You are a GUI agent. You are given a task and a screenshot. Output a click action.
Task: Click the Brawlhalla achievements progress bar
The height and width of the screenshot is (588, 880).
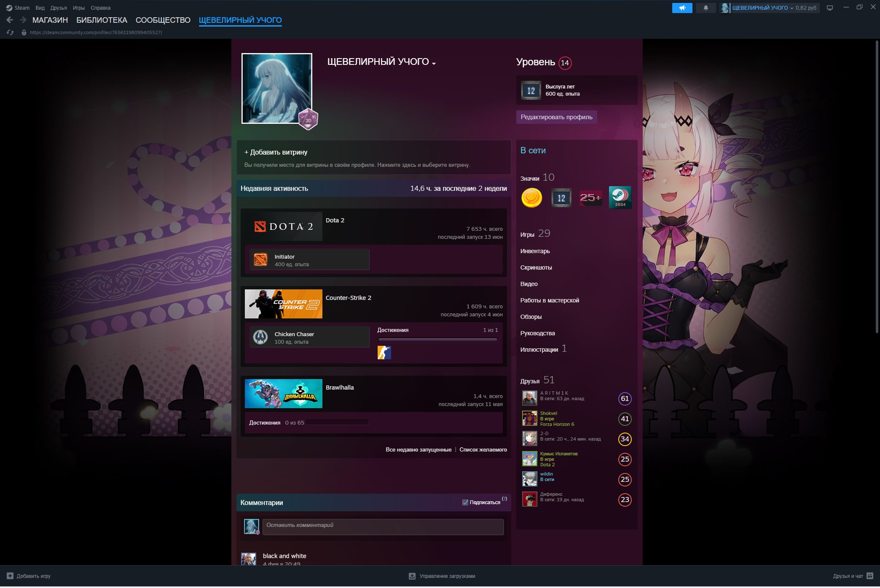point(338,422)
